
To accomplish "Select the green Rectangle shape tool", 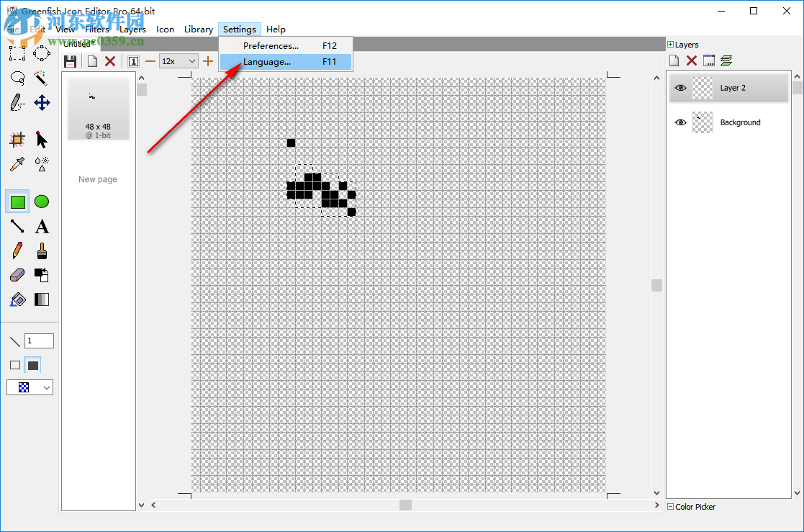I will [17, 202].
